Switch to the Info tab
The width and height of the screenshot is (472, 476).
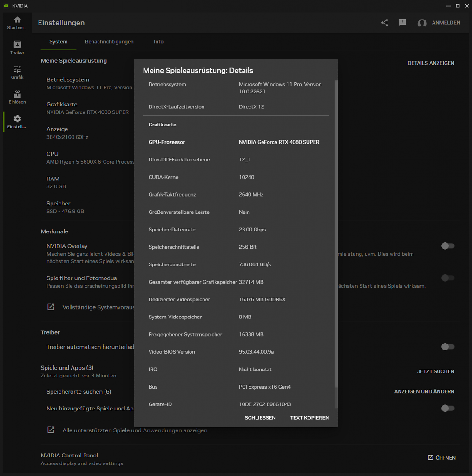tap(158, 42)
